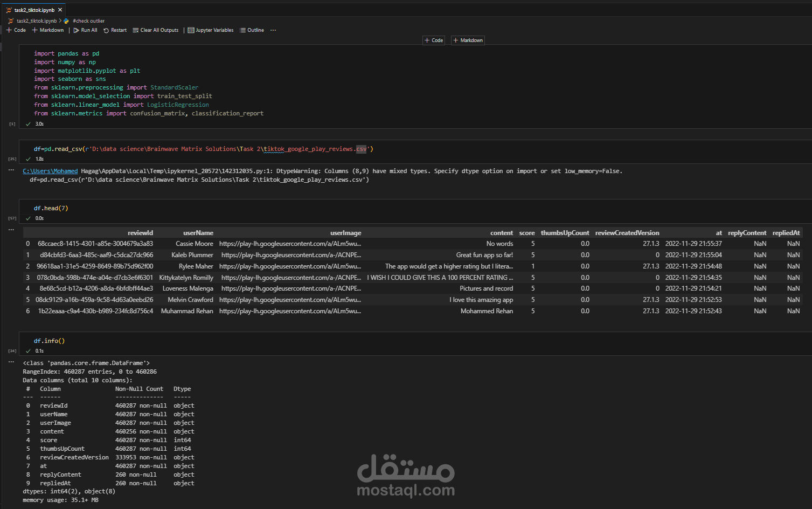Open output options ellipsis for the df.info output
The width and height of the screenshot is (812, 509).
click(11, 362)
